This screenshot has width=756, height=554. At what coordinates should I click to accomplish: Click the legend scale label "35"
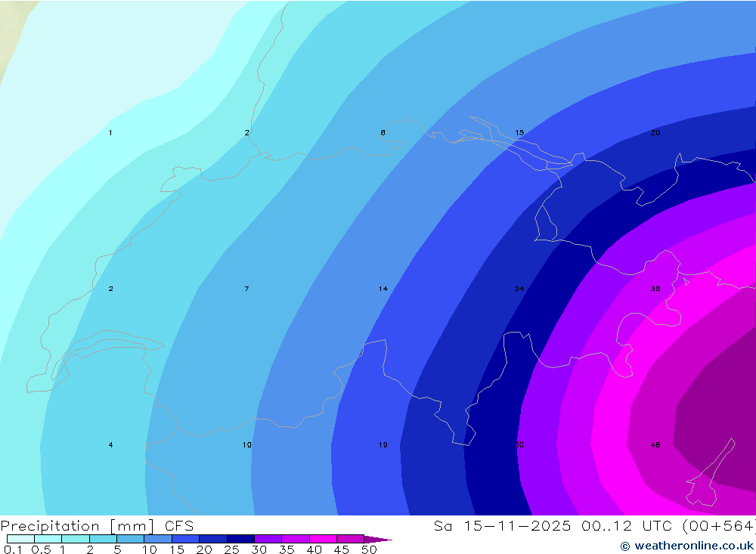tap(287, 549)
